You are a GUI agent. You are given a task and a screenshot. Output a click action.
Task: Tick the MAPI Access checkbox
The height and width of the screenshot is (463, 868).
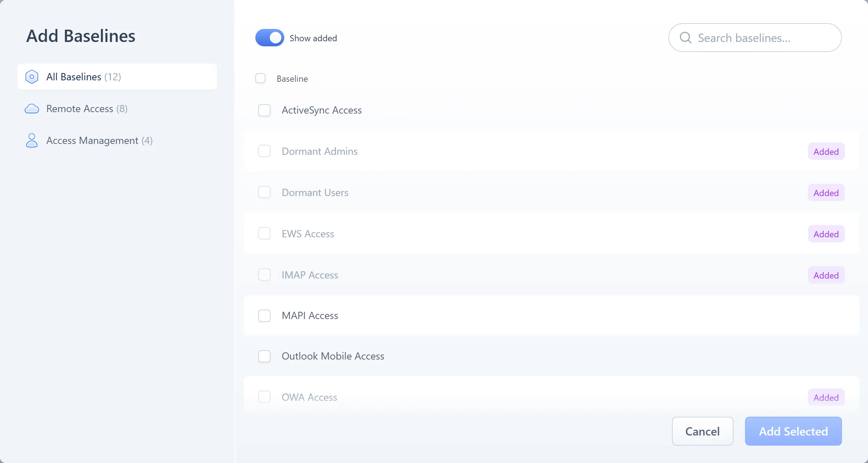pyautogui.click(x=264, y=316)
